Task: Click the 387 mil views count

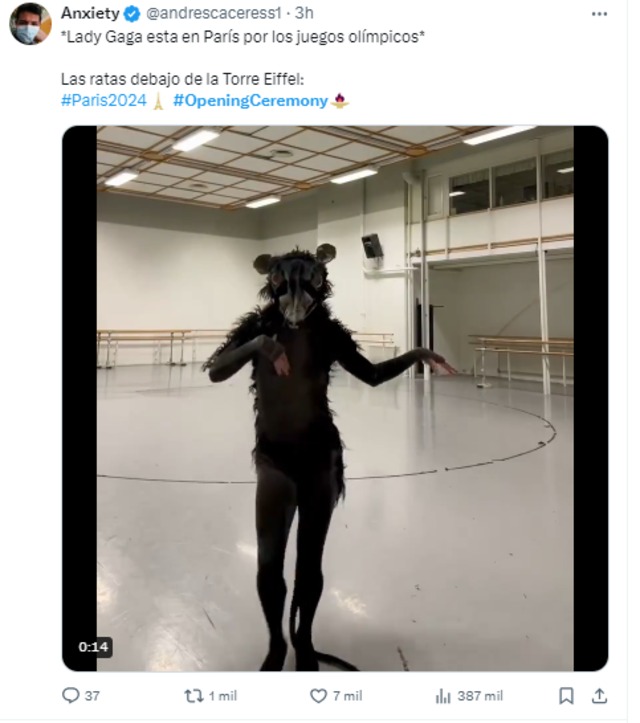Action: pos(480,696)
